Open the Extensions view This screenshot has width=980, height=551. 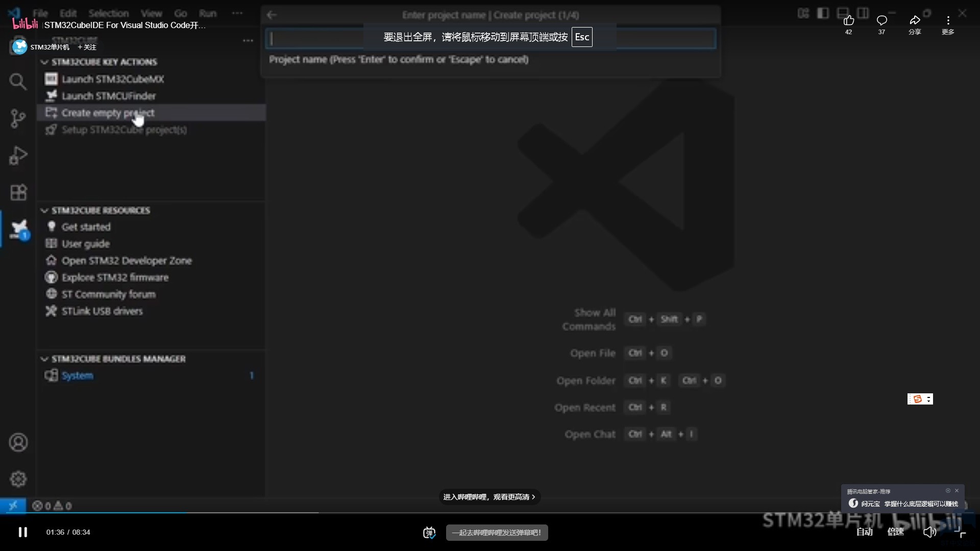18,192
